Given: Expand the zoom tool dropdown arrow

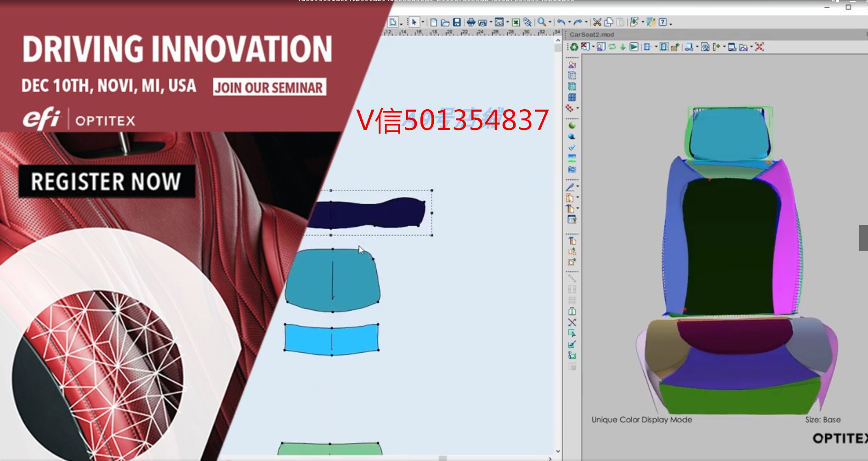Looking at the screenshot, I should pos(550,22).
